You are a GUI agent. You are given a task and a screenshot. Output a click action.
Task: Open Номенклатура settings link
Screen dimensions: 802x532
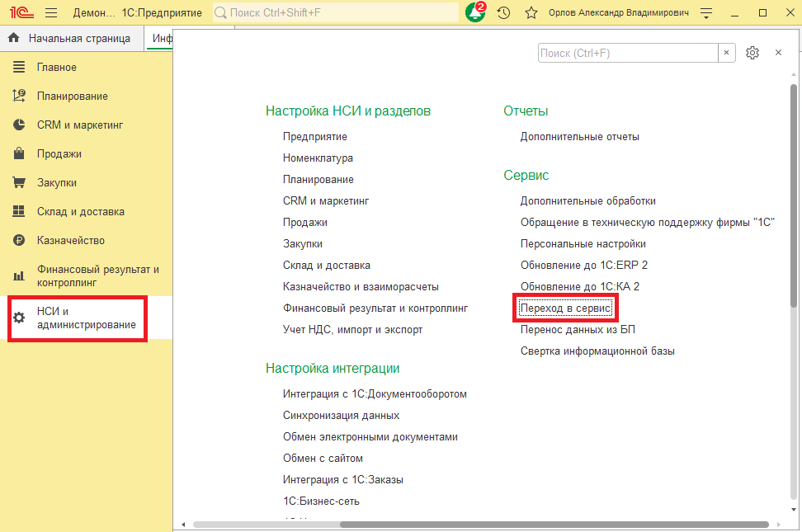pos(318,158)
